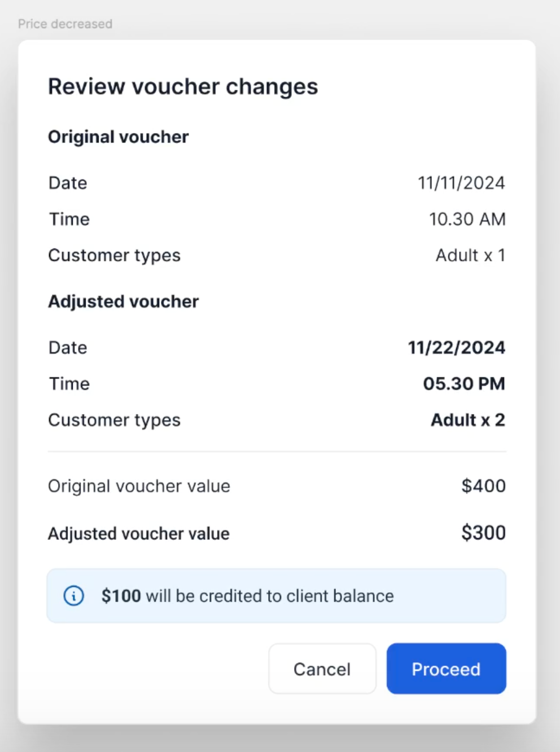Select the Adult x 1 value
Viewport: 560px width, 752px height.
pyautogui.click(x=470, y=255)
